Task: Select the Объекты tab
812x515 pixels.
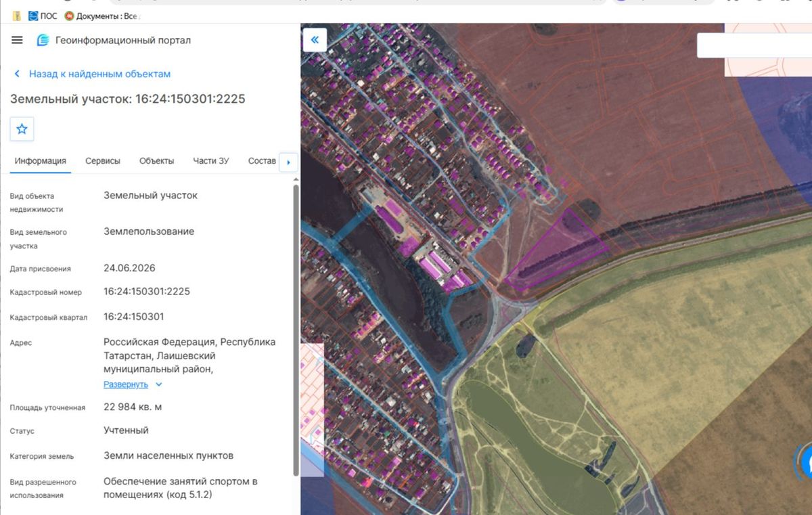Action: (x=157, y=161)
